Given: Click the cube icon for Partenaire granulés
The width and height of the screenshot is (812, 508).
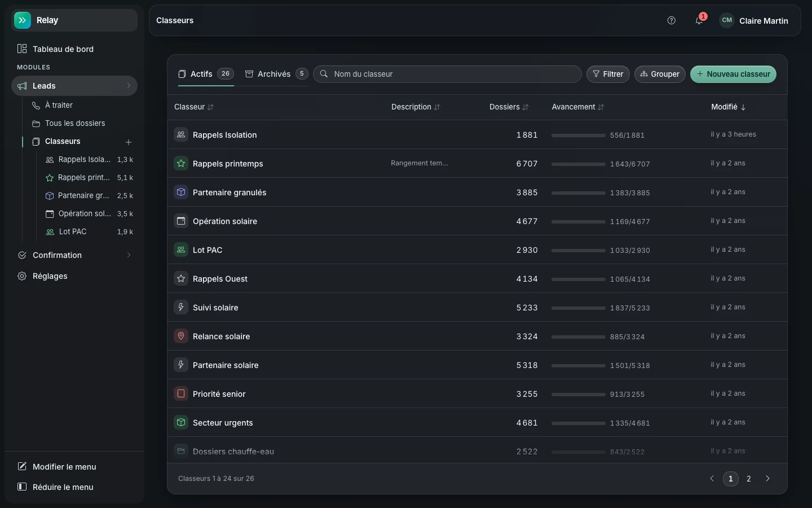Looking at the screenshot, I should pos(181,192).
